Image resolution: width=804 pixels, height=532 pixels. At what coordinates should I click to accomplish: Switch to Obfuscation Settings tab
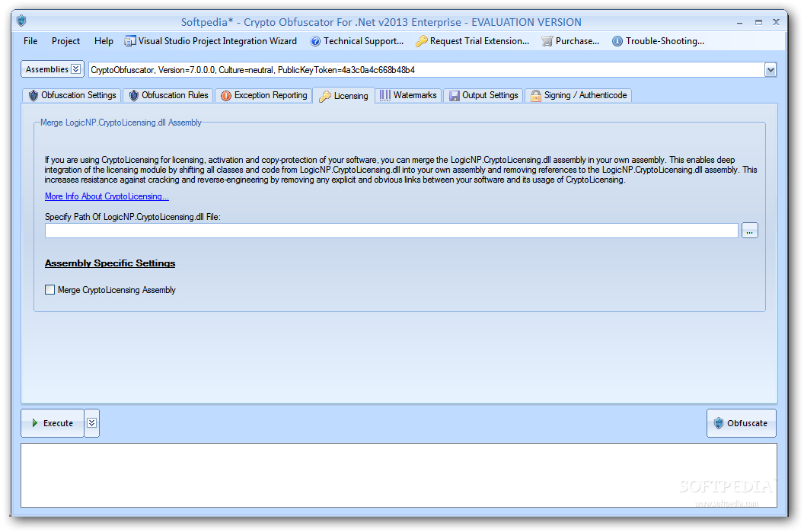click(x=72, y=95)
